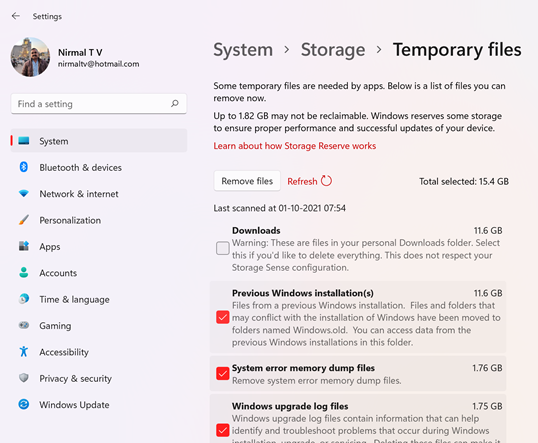Click the circular refresh arrow icon

tap(326, 180)
